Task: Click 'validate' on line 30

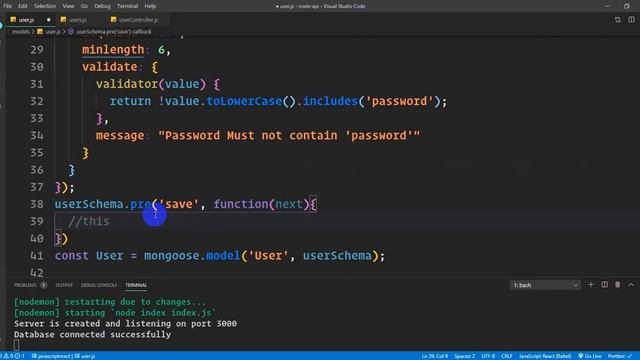Action: [110, 67]
